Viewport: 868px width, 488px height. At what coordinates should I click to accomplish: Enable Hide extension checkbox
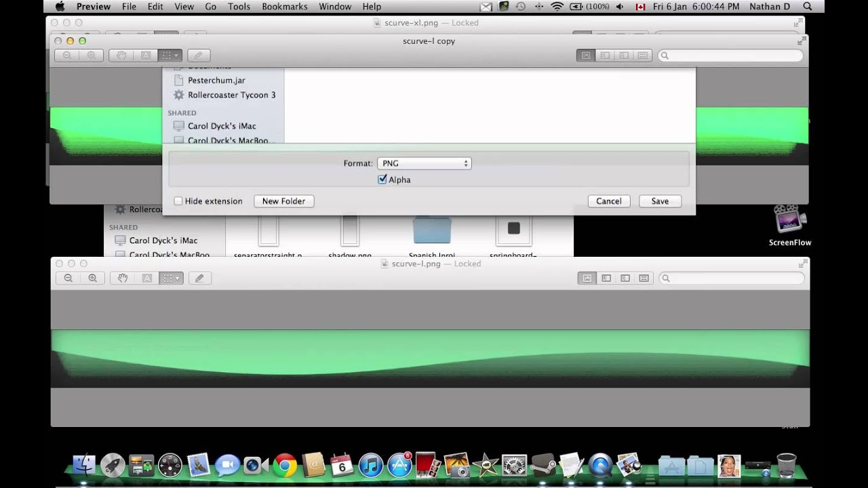[x=178, y=201]
